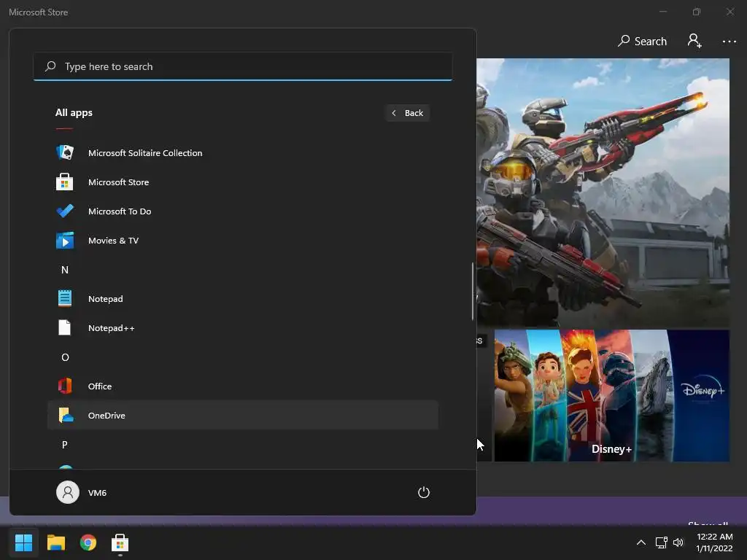
Task: Open the OneDrive icon
Action: pyautogui.click(x=66, y=415)
